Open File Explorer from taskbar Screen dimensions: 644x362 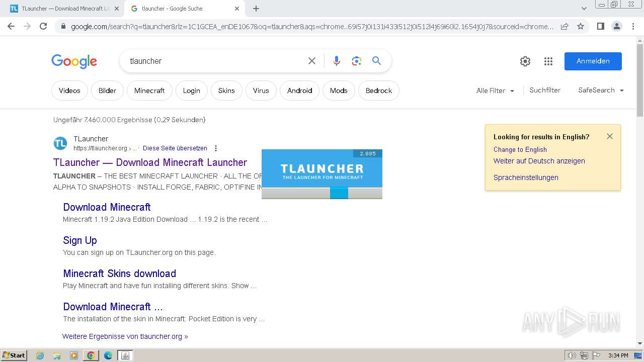click(57, 355)
